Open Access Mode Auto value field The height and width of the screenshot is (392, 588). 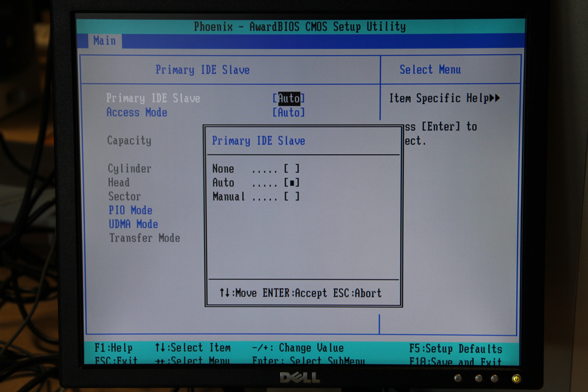(289, 113)
